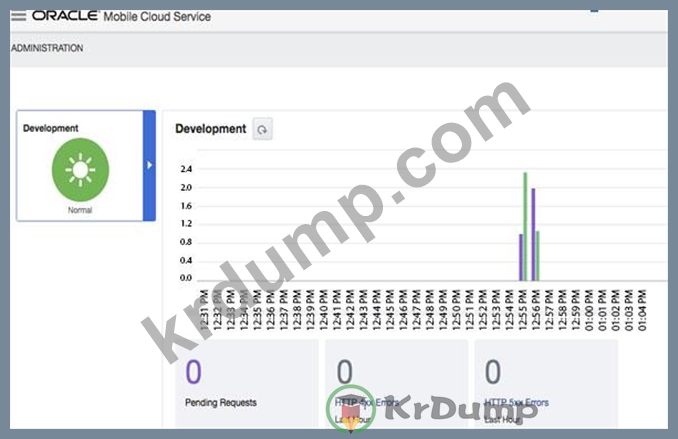Image resolution: width=678 pixels, height=439 pixels.
Task: Select the Development environment card title
Action: tap(51, 128)
